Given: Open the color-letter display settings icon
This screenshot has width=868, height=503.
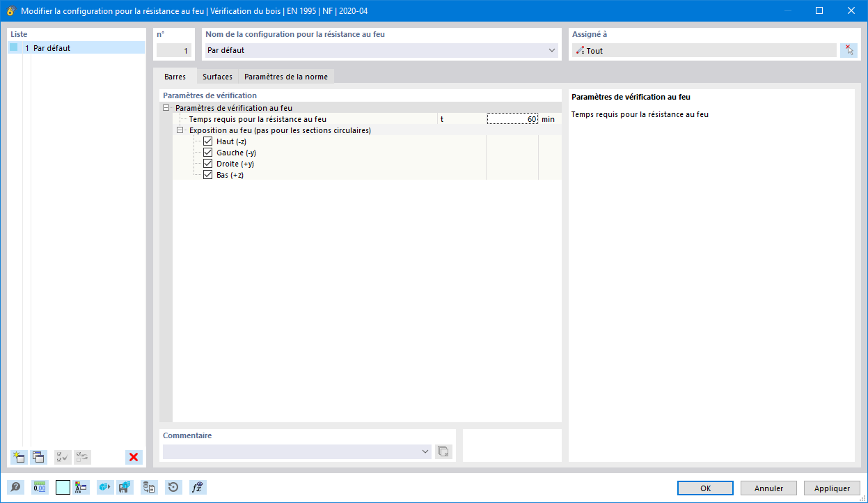Looking at the screenshot, I should 81,488.
